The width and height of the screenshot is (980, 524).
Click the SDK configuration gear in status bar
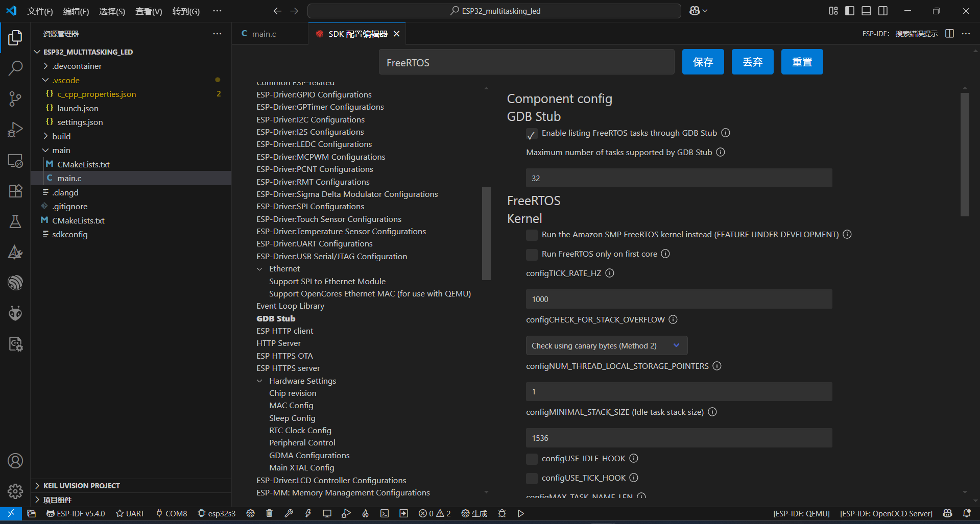pos(250,513)
